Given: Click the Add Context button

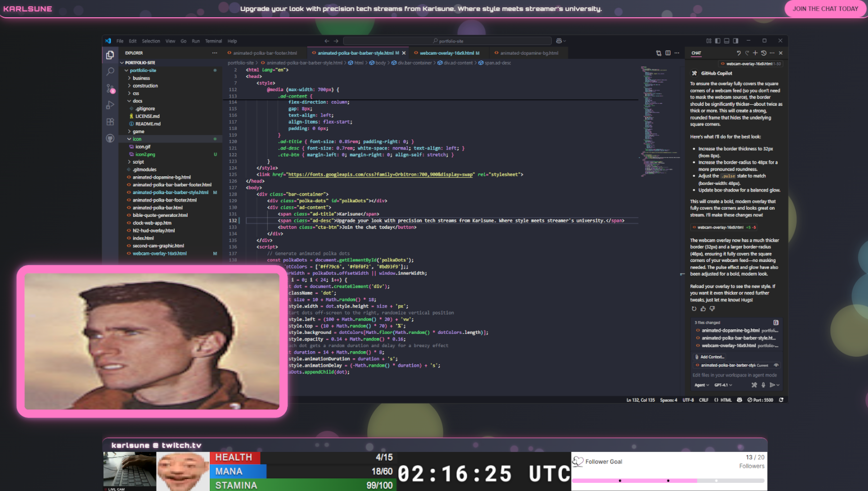Looking at the screenshot, I should [709, 357].
